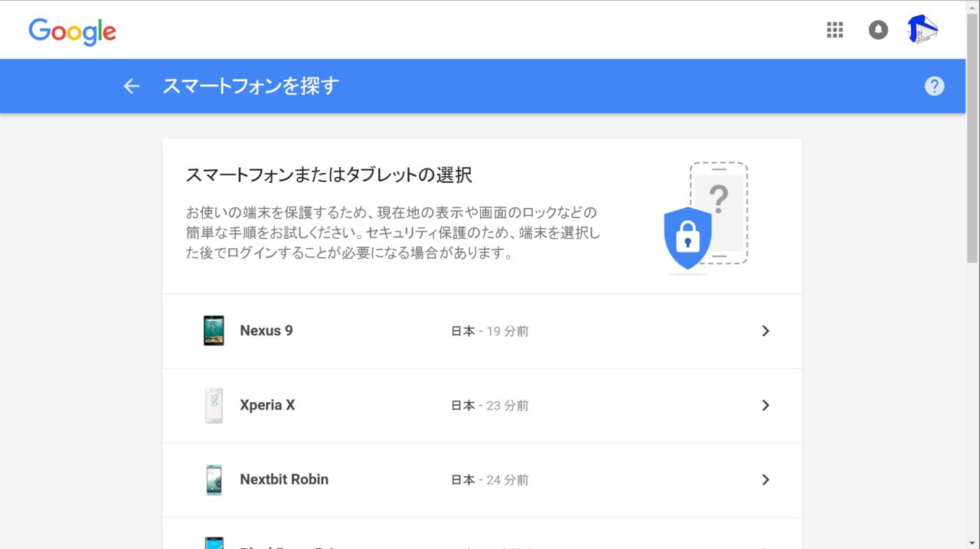Click the shield and lock illustration
This screenshot has height=549, width=980.
pos(688,237)
